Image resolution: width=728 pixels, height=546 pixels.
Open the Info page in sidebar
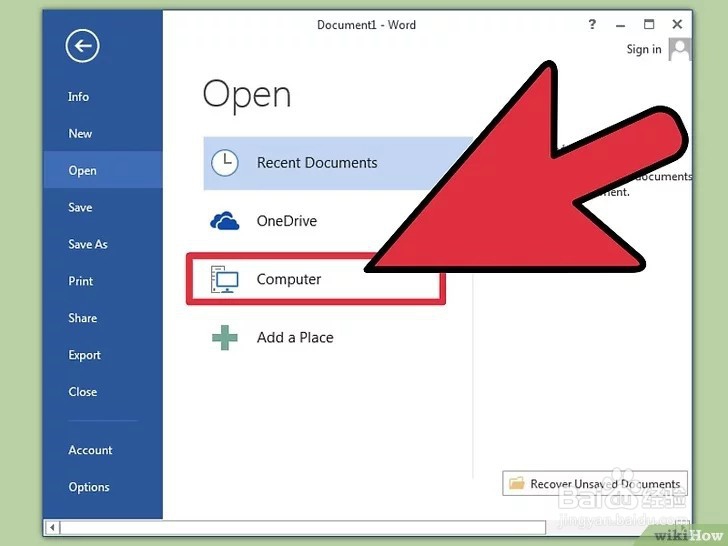tap(78, 97)
